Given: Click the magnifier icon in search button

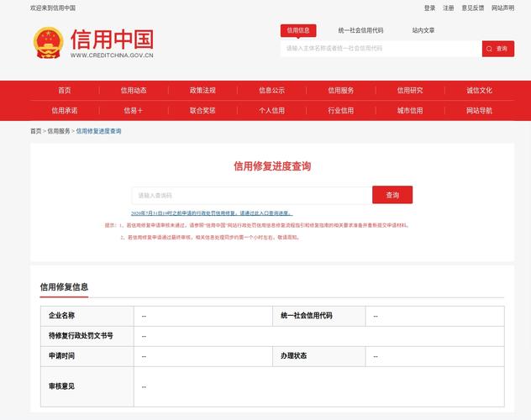Looking at the screenshot, I should pyautogui.click(x=489, y=49).
